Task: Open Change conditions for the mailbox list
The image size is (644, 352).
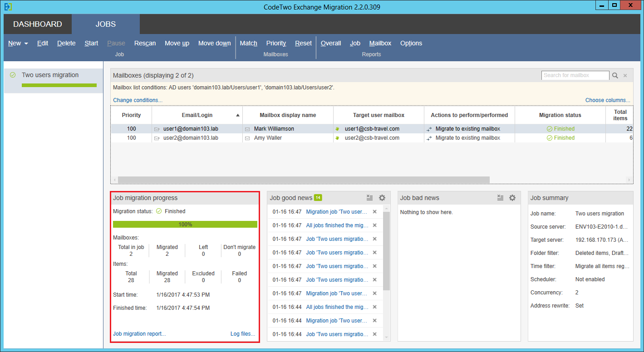Action: [137, 100]
